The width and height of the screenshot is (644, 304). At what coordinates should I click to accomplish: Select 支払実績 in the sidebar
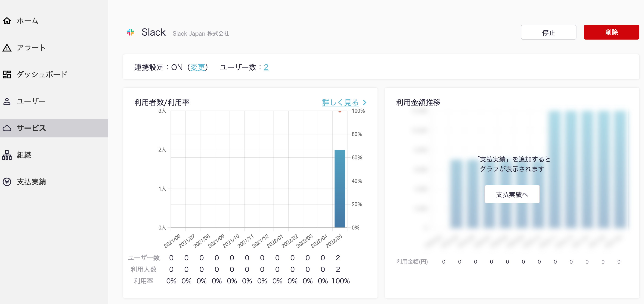tap(31, 182)
